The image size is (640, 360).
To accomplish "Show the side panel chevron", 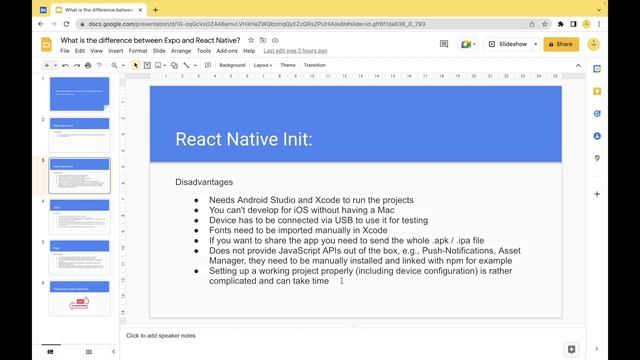I will click(x=596, y=349).
